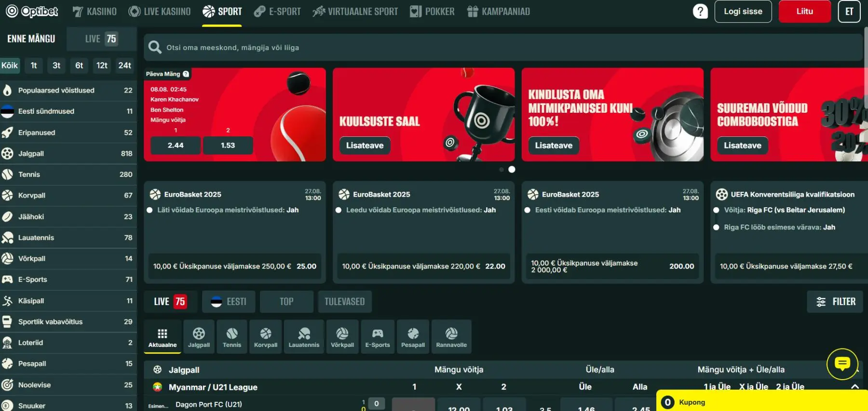Select the Pesapall icon filter
The width and height of the screenshot is (868, 411).
(413, 336)
